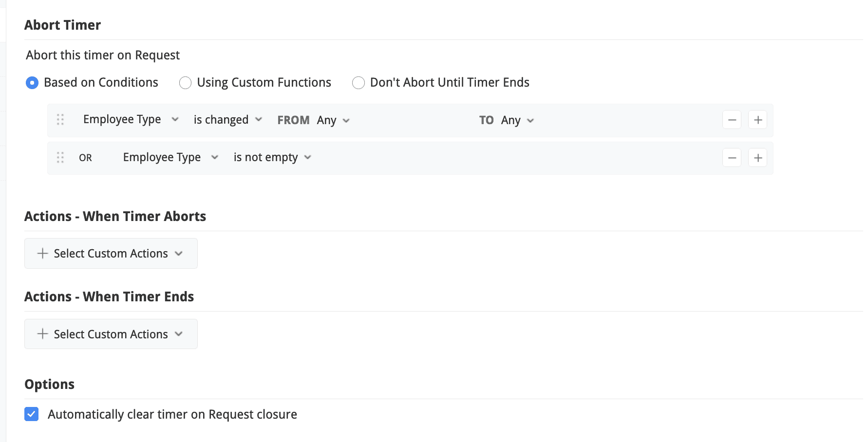
Task: Open Employee Type field dropdown in first row
Action: click(131, 120)
